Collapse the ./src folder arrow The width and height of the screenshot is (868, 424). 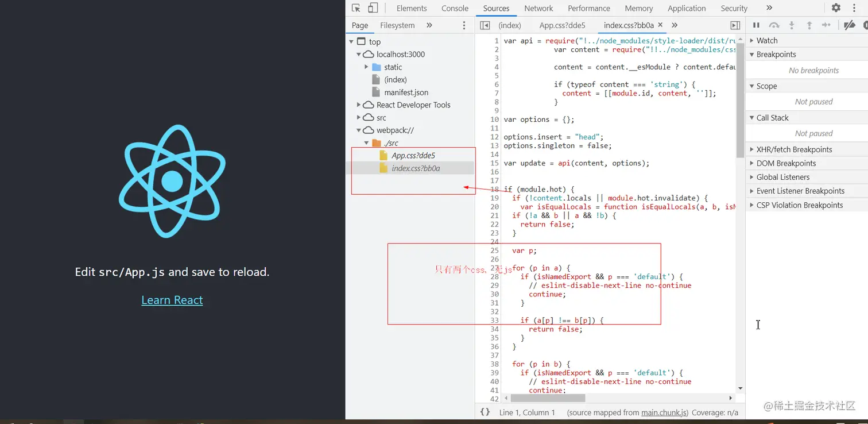[366, 143]
